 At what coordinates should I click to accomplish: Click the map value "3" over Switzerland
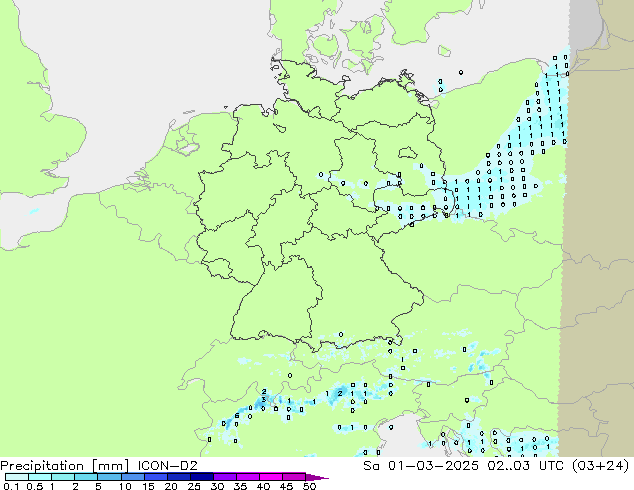pos(264,399)
